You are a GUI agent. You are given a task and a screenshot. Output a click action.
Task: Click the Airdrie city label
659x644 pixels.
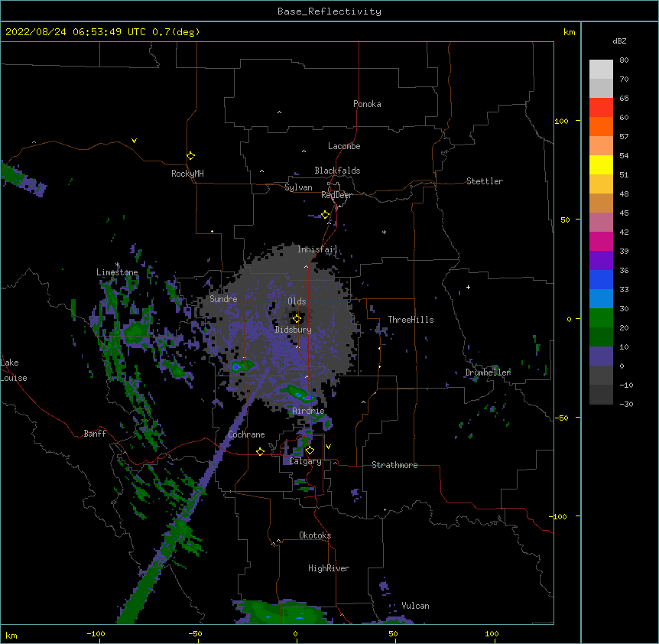tap(308, 411)
